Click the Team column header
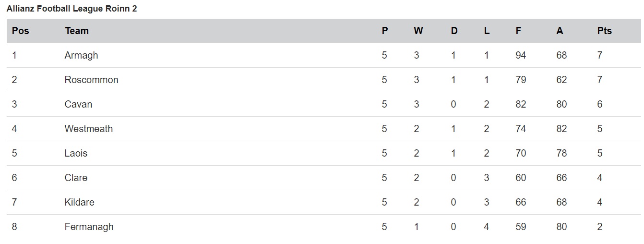This screenshot has width=644, height=244. pyautogui.click(x=77, y=31)
